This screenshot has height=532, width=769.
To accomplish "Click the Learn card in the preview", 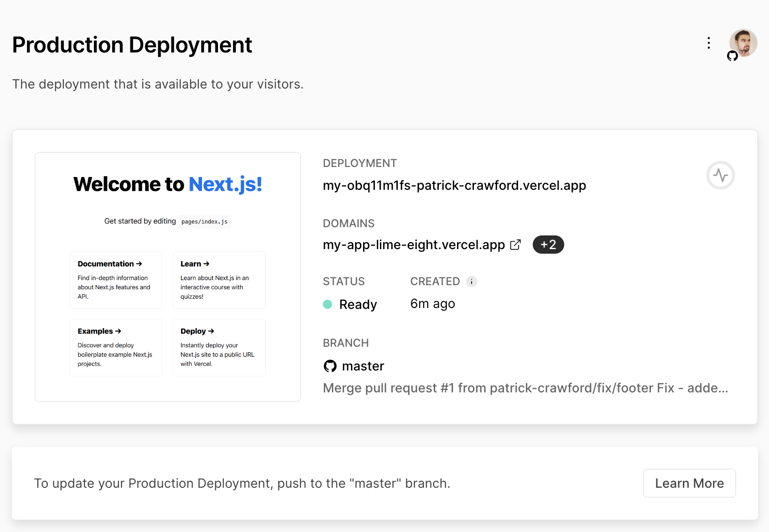I will point(219,280).
